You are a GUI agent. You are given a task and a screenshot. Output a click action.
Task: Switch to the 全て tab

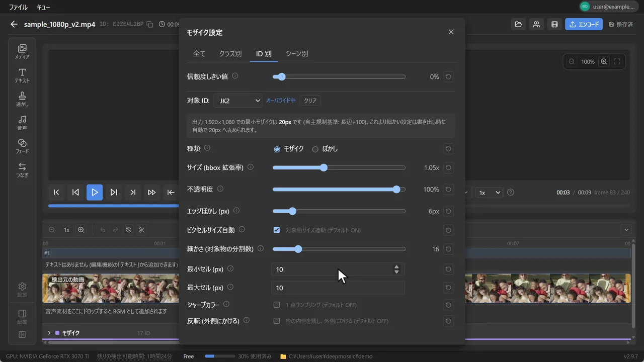pos(199,53)
